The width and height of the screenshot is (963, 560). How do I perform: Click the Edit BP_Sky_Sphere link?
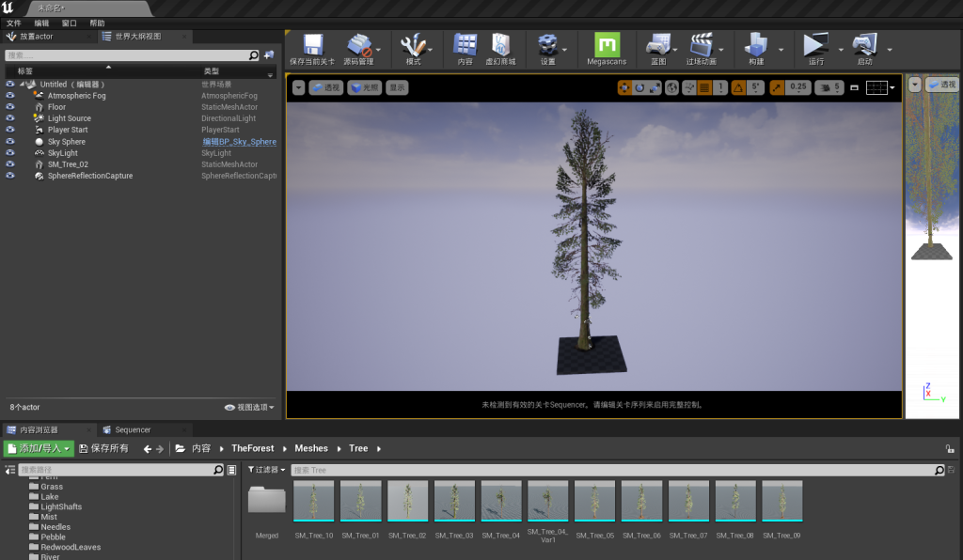coord(239,142)
